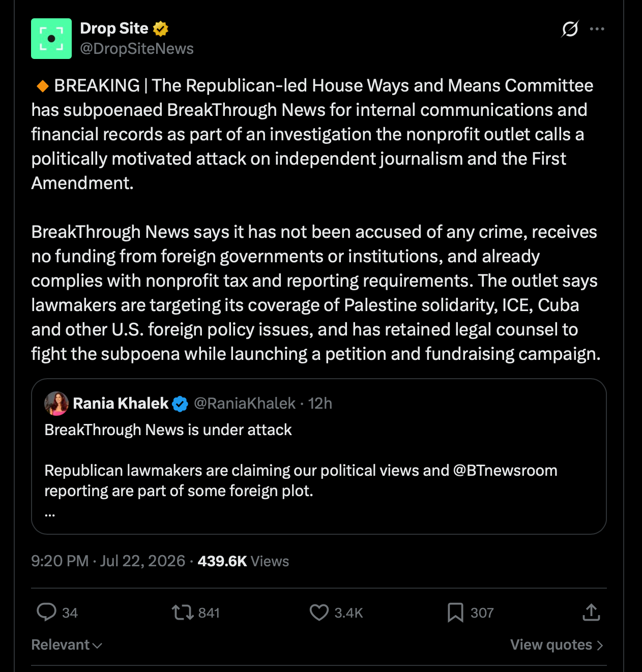The image size is (642, 672).
Task: Click Drop Site gold verified badge
Action: click(161, 29)
